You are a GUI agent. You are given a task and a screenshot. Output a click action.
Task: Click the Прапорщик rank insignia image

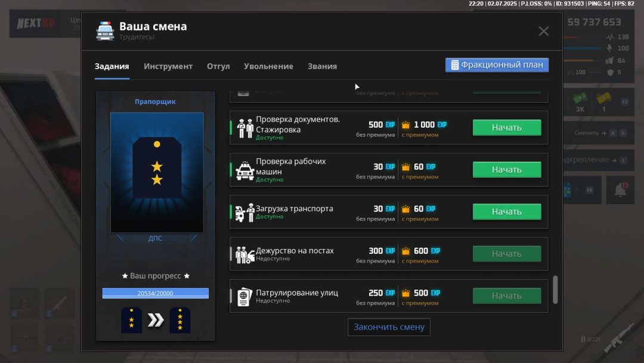tap(157, 173)
